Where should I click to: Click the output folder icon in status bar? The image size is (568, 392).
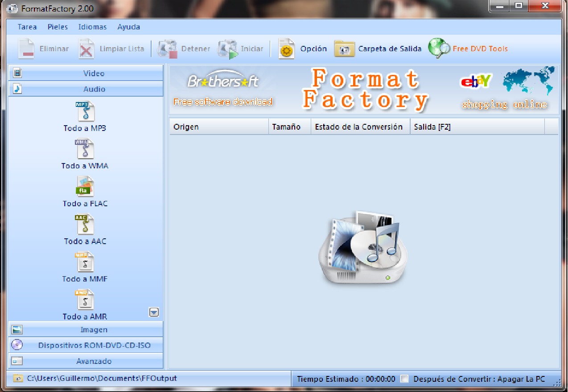pyautogui.click(x=18, y=378)
